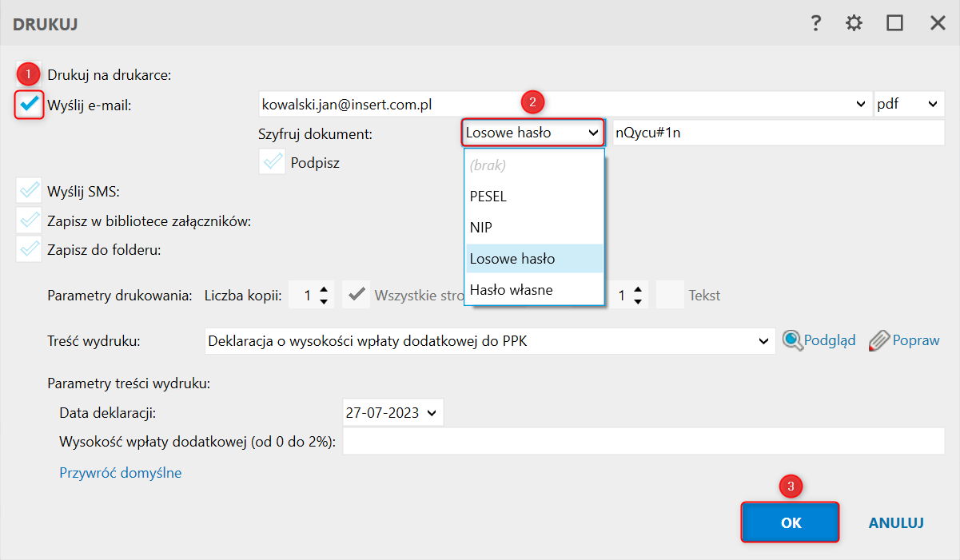Image resolution: width=960 pixels, height=560 pixels.
Task: Tick Zapisz w bibliotece załączników checkbox
Action: coord(30,221)
